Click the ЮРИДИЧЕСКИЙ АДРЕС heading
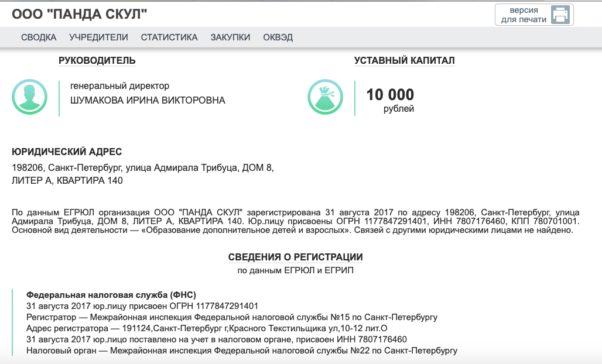This screenshot has width=602, height=364. [67, 152]
